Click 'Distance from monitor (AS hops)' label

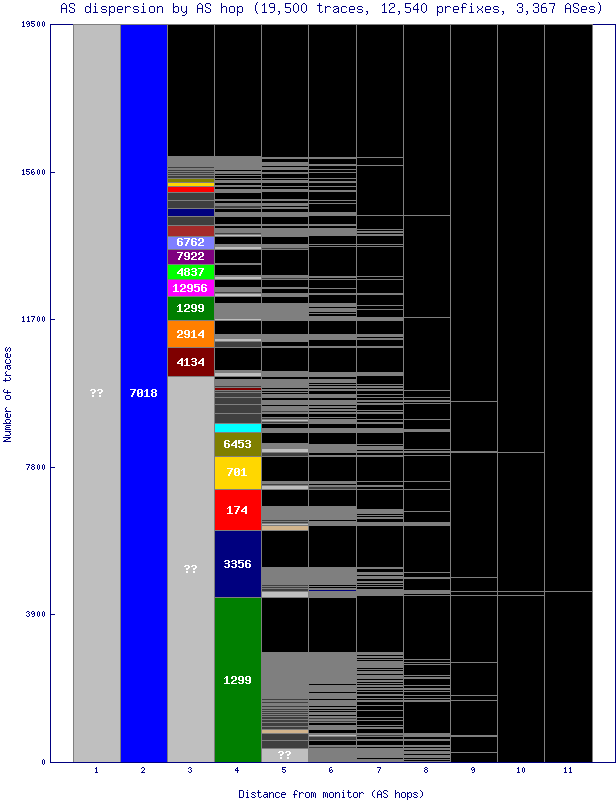(331, 793)
